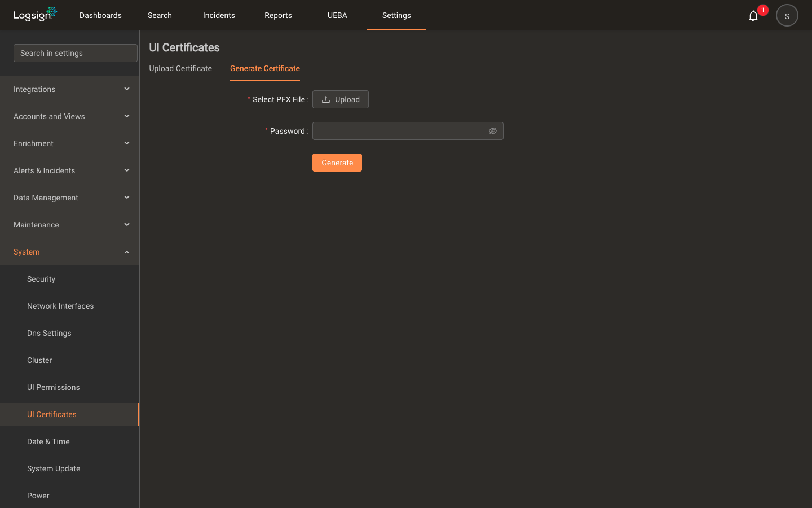812x508 pixels.
Task: Open the Dashboards menu
Action: click(100, 15)
